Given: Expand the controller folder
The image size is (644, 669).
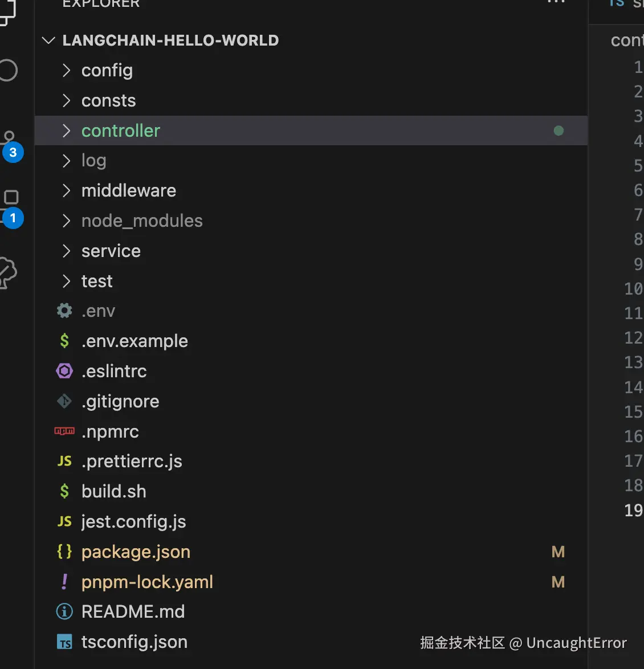Looking at the screenshot, I should click(x=121, y=130).
